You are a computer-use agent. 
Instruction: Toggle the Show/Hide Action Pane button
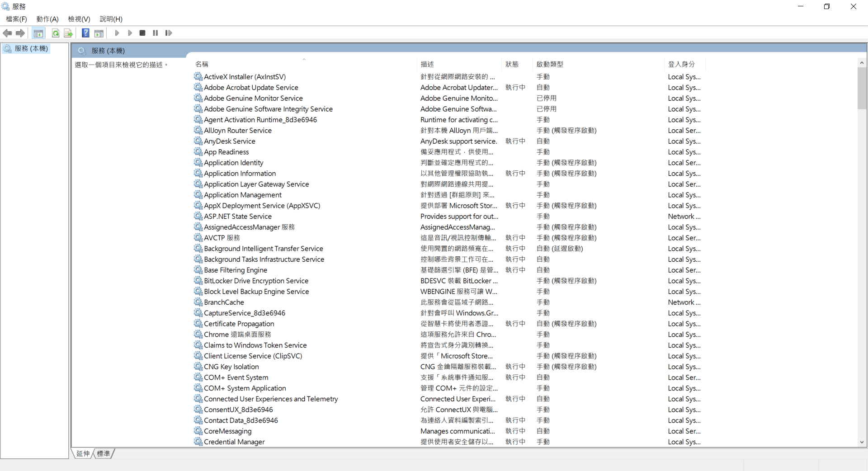(99, 33)
